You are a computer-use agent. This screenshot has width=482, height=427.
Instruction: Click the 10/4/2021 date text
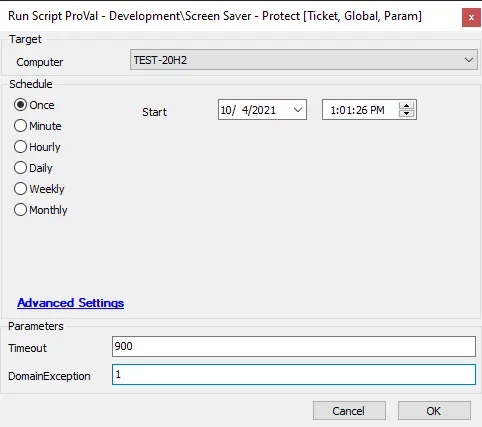coord(248,110)
